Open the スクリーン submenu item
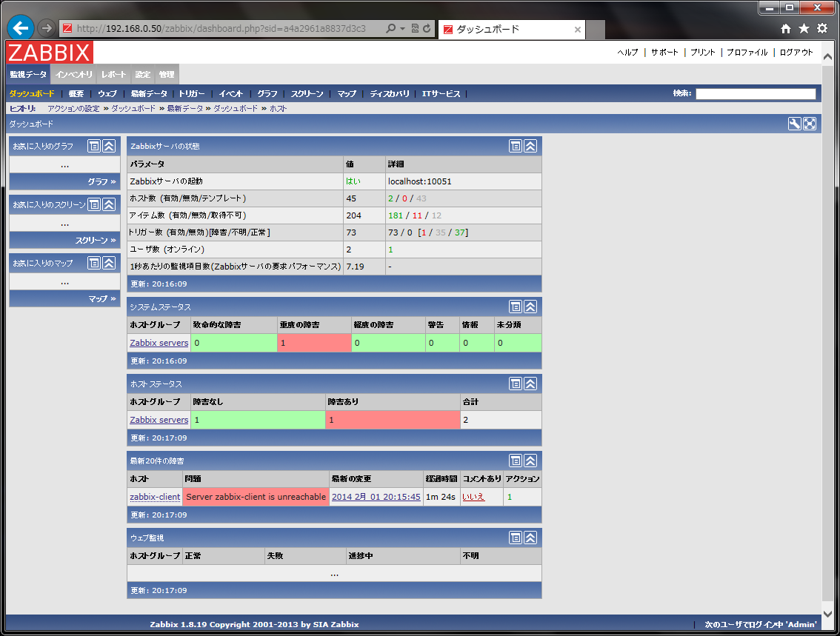The image size is (840, 636). tap(307, 94)
